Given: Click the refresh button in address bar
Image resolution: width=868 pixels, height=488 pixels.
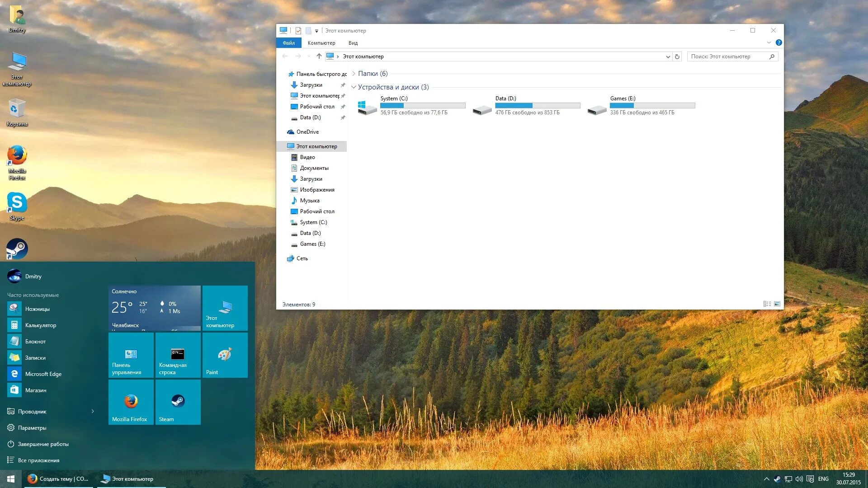Looking at the screenshot, I should 677,56.
